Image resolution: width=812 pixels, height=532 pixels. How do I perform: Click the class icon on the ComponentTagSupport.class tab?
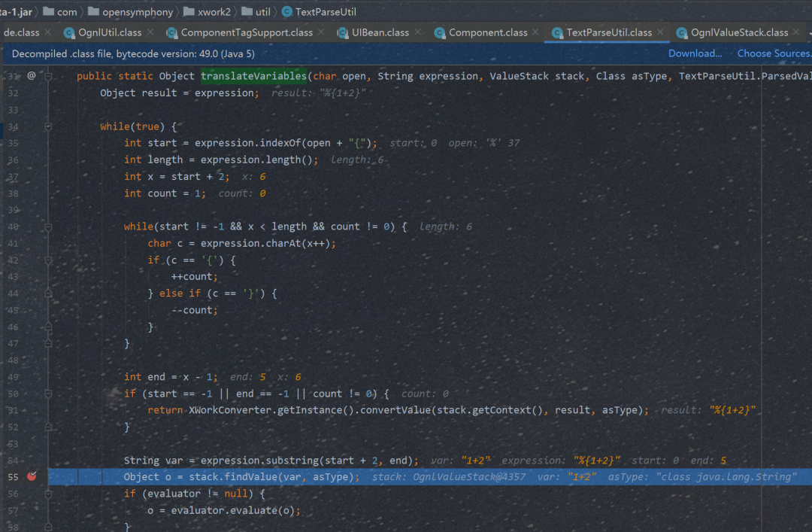coord(171,32)
